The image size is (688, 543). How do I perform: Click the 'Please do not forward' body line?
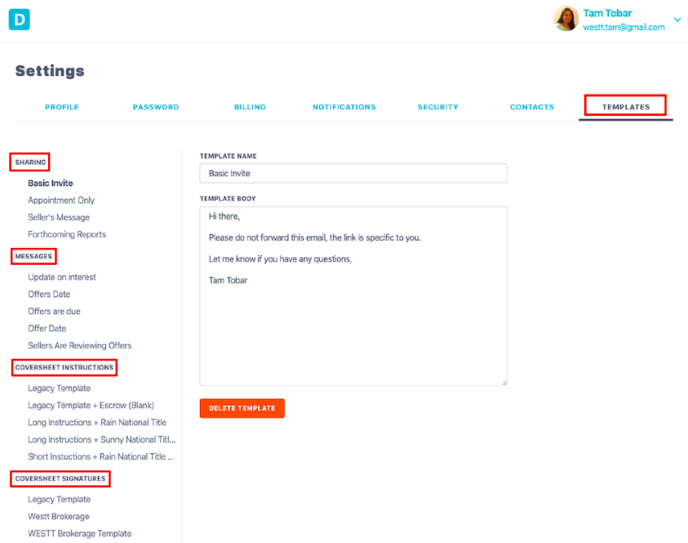click(x=315, y=238)
